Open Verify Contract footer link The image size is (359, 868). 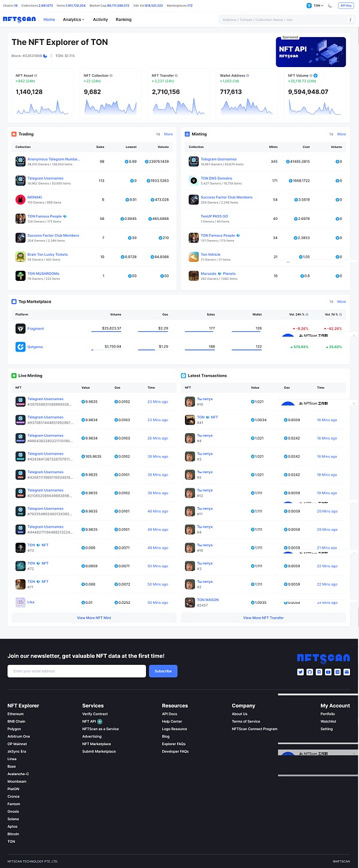coord(95,714)
